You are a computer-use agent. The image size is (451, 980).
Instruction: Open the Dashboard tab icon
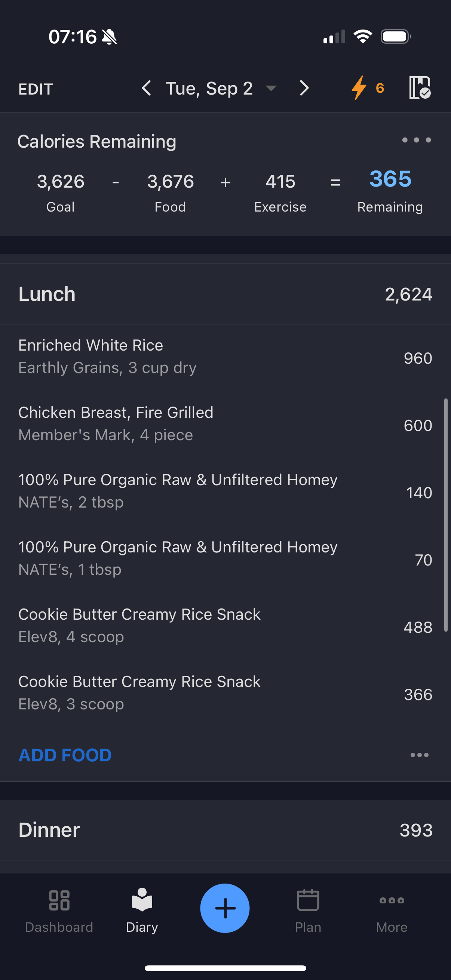(x=59, y=900)
